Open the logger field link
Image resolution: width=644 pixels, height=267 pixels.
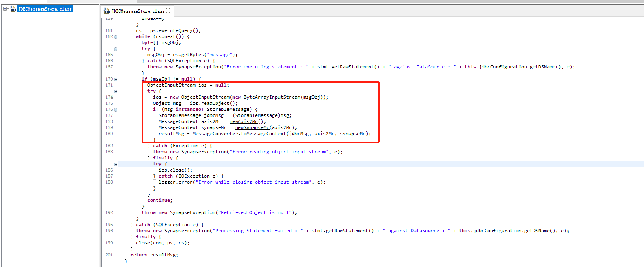tap(167, 182)
